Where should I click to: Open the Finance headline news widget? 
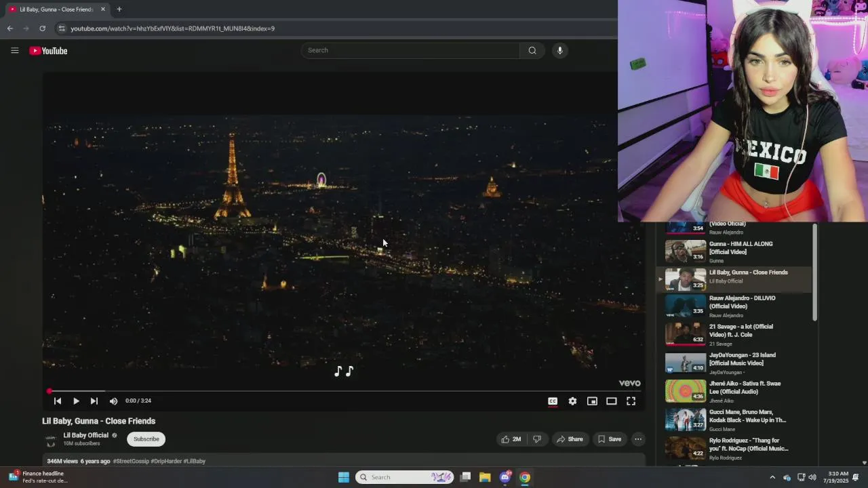39,477
